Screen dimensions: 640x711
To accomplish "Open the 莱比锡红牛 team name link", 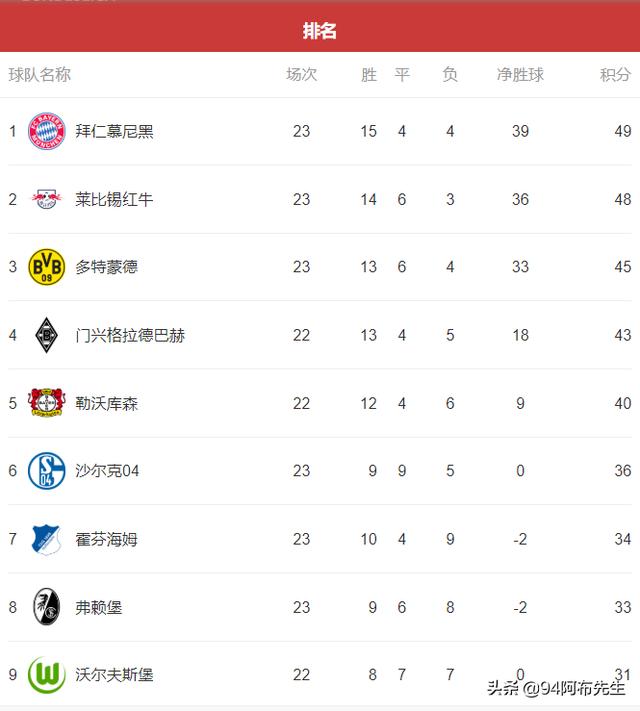I will pyautogui.click(x=114, y=200).
